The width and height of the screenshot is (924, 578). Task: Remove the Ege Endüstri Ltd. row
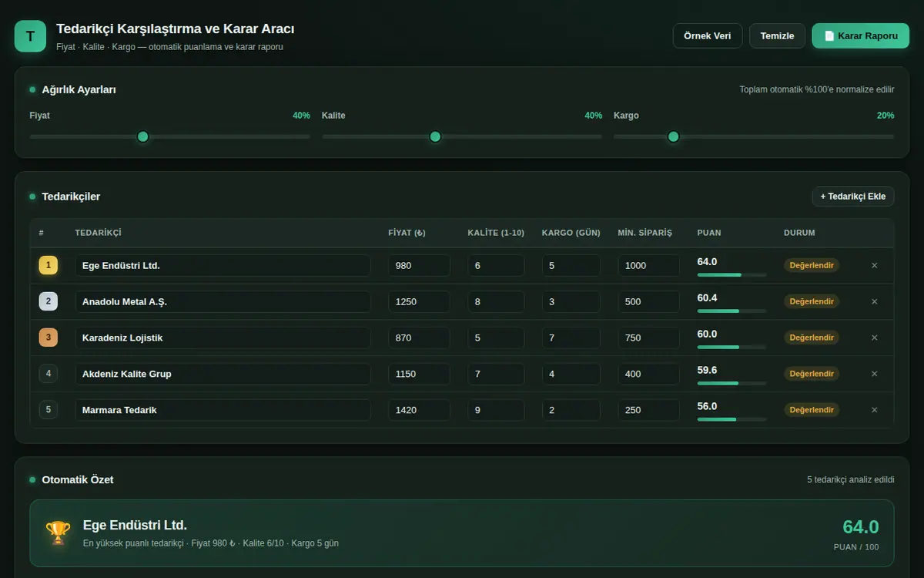(874, 265)
